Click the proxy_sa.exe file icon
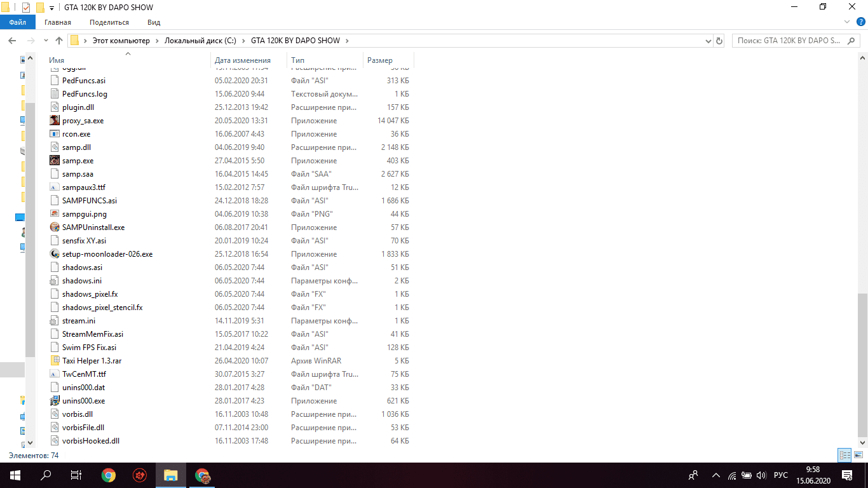Viewport: 868px width, 488px height. pos(55,121)
